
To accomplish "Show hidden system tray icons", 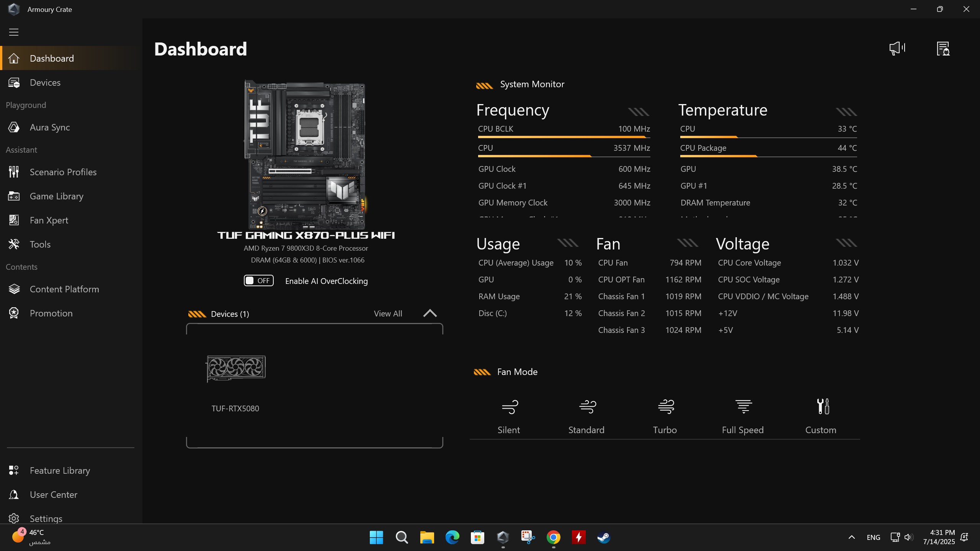I will pyautogui.click(x=852, y=537).
